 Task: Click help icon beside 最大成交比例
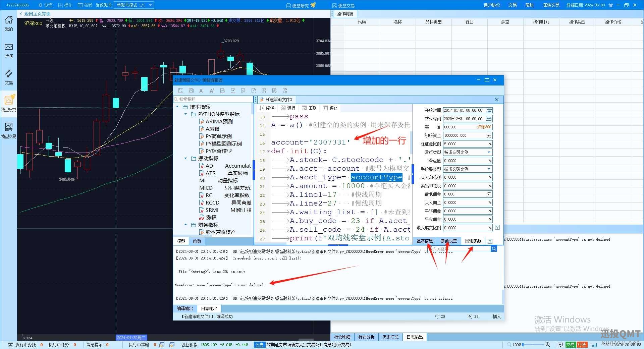(x=497, y=228)
